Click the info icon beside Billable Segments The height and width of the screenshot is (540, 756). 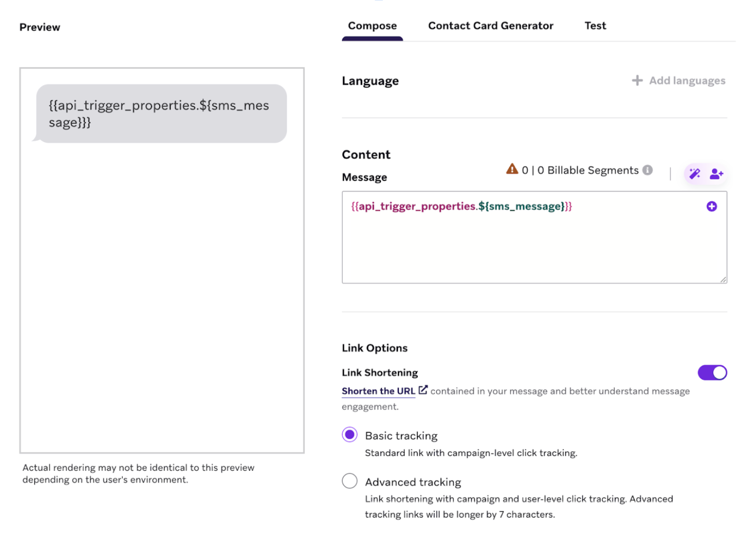click(x=648, y=170)
